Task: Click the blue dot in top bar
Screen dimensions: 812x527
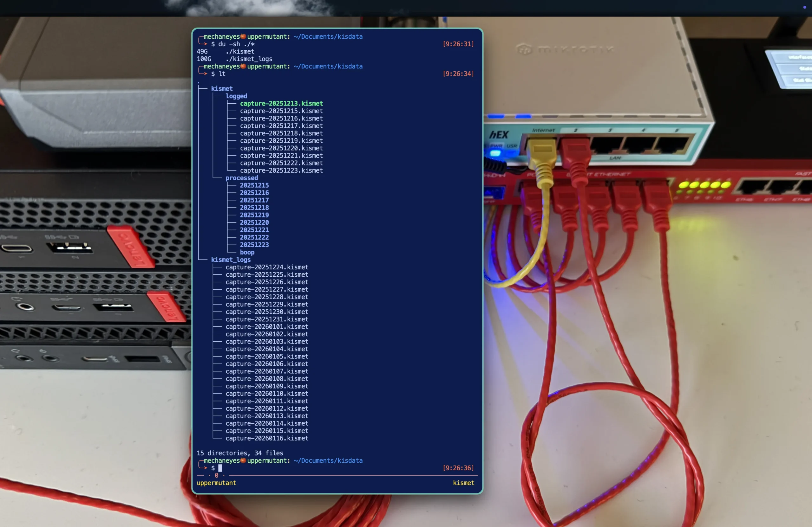Action: [x=804, y=7]
